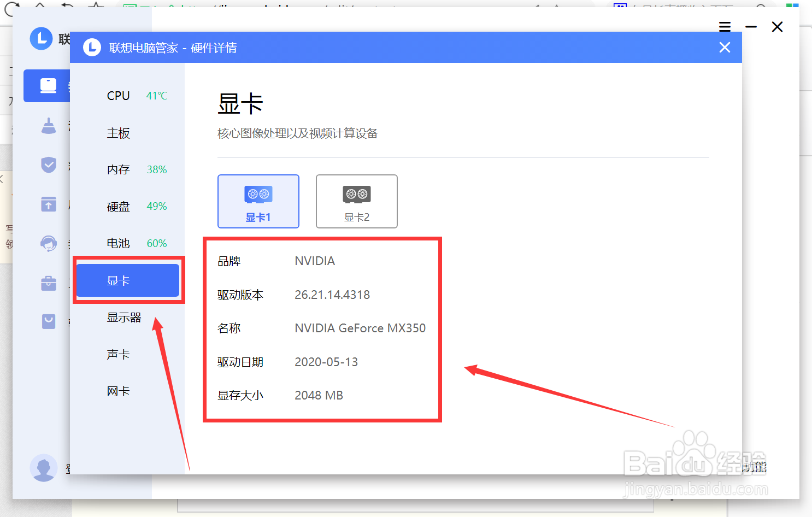Click the memory usage 38% value
This screenshot has width=812, height=517.
pyautogui.click(x=157, y=169)
